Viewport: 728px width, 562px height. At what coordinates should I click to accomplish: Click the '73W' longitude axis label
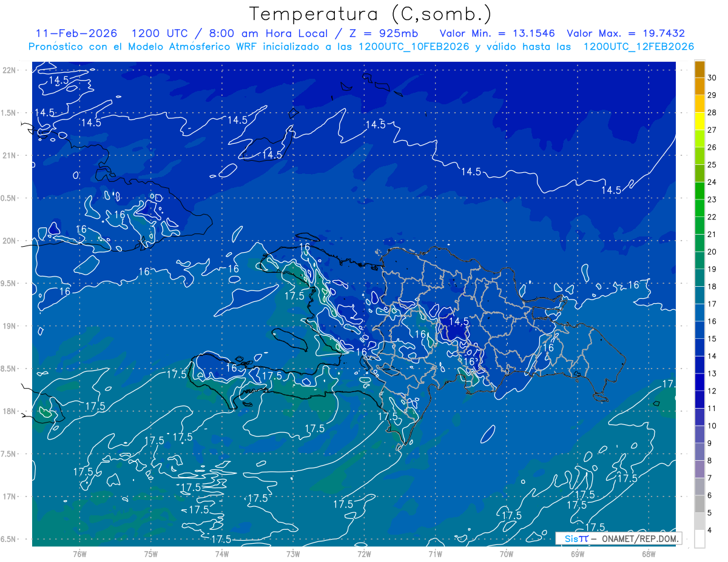293,554
